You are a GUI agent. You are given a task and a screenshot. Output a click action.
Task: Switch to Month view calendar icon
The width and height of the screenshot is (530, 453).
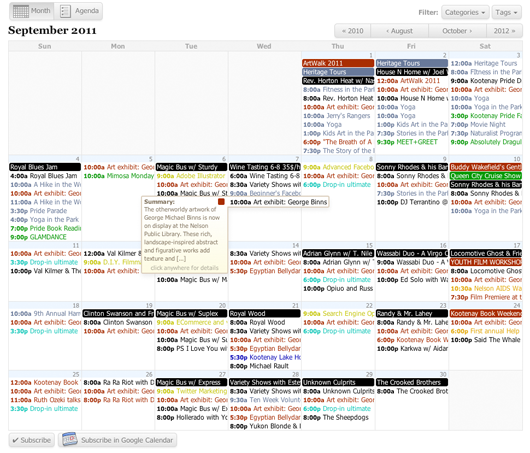[x=21, y=11]
